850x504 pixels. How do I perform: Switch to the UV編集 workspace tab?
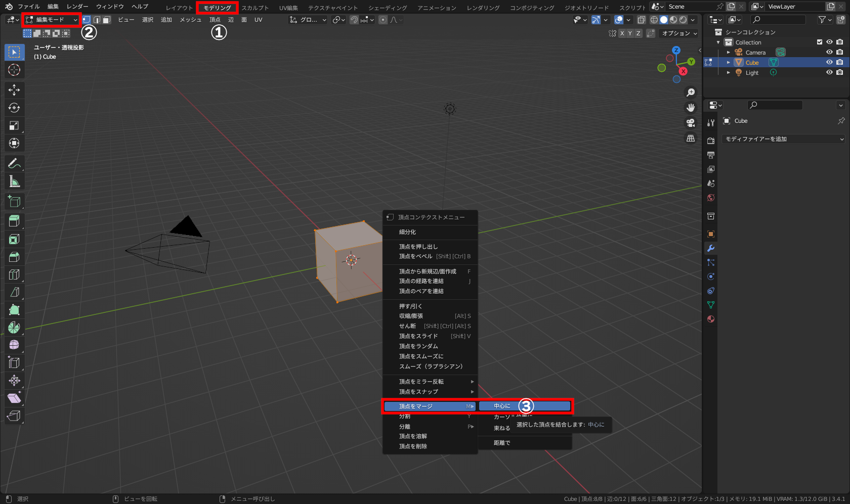click(288, 8)
